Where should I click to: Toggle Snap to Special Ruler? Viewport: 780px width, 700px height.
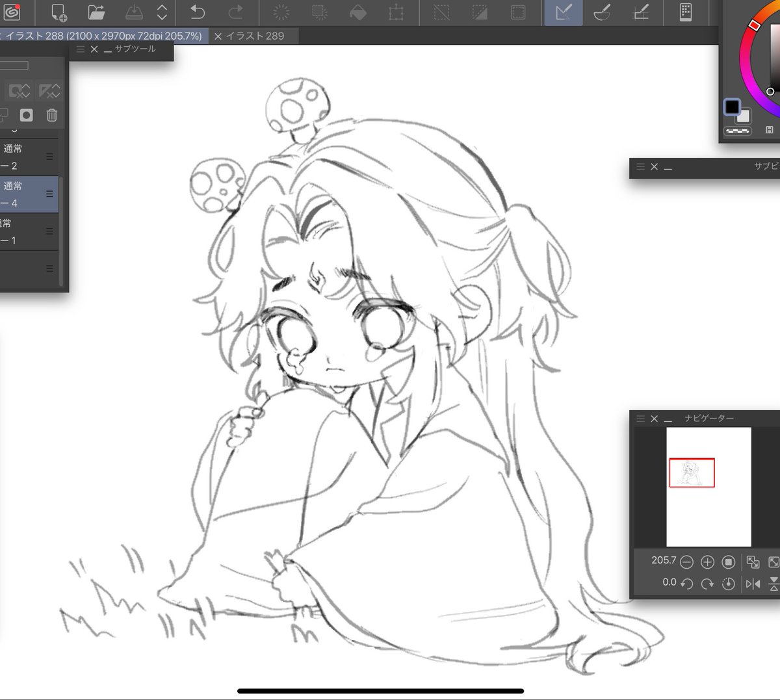(x=602, y=12)
